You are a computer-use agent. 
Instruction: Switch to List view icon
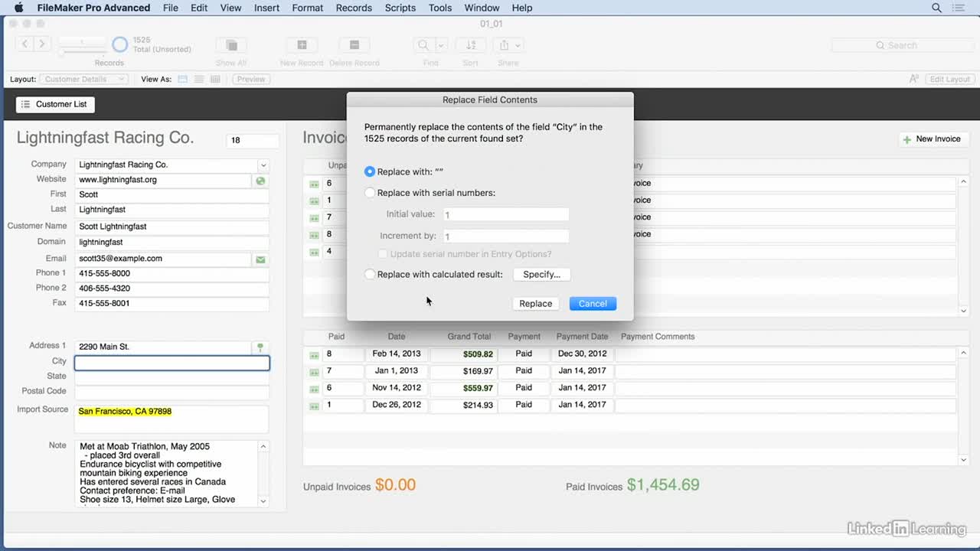click(x=199, y=79)
